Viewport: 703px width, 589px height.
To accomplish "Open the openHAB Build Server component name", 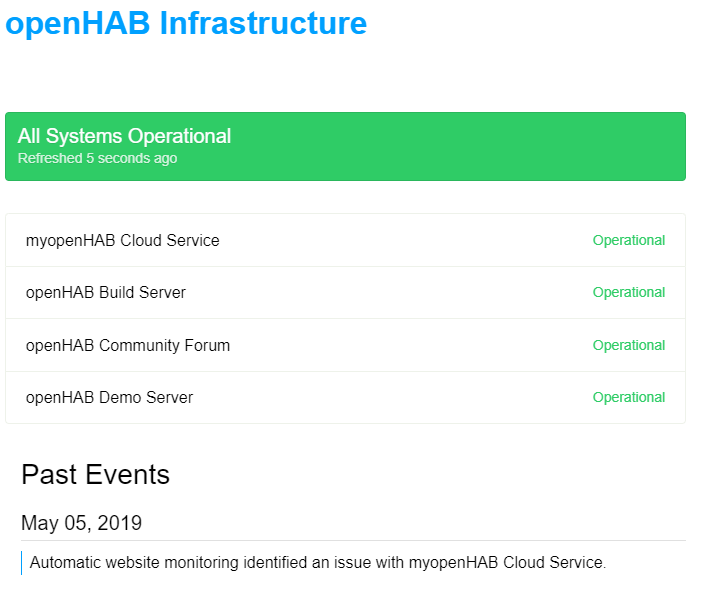I will 105,293.
